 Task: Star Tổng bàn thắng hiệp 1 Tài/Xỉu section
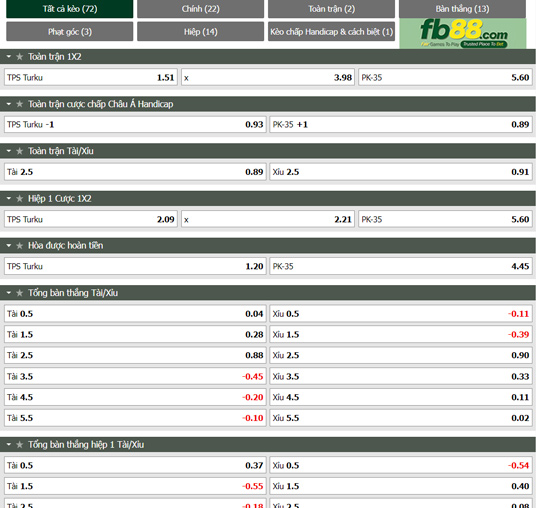coord(19,445)
